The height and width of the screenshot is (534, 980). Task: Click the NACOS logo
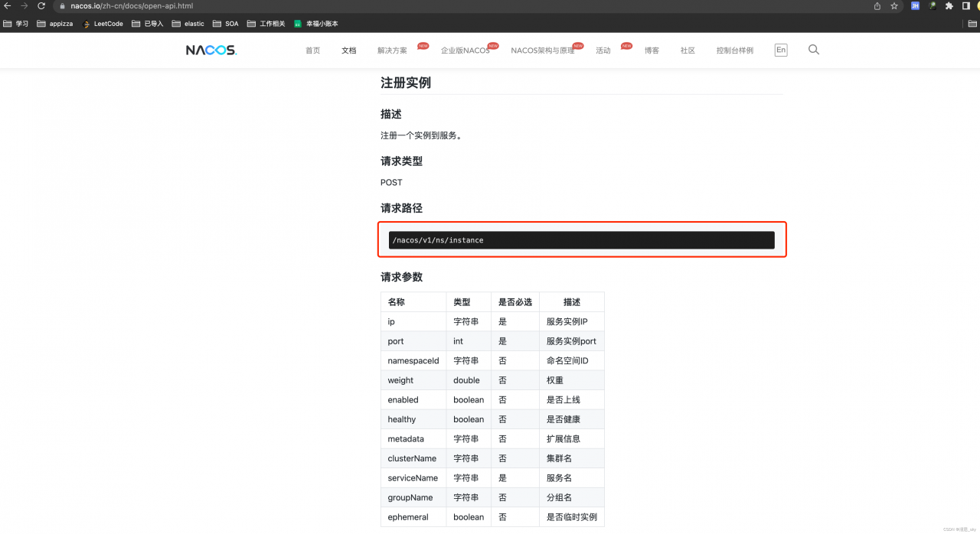[x=211, y=50]
